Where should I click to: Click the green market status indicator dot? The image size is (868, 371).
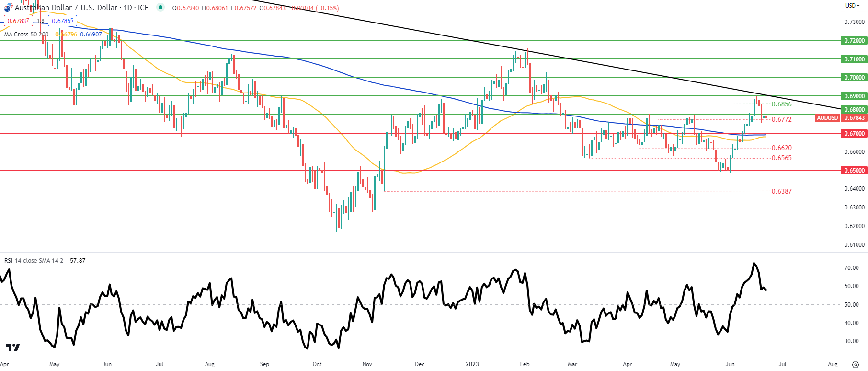(160, 7)
